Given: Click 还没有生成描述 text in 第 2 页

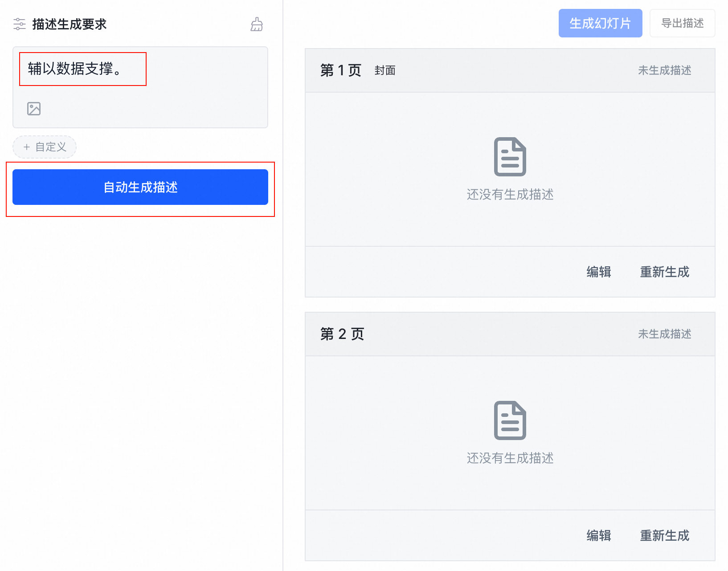Looking at the screenshot, I should (x=510, y=458).
